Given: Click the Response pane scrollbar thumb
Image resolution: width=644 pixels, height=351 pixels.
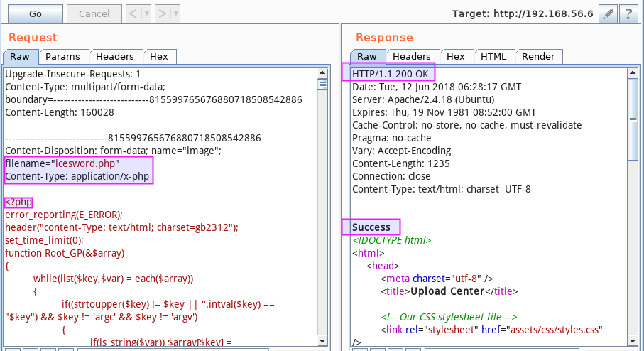Looking at the screenshot, I should pyautogui.click(x=633, y=119).
